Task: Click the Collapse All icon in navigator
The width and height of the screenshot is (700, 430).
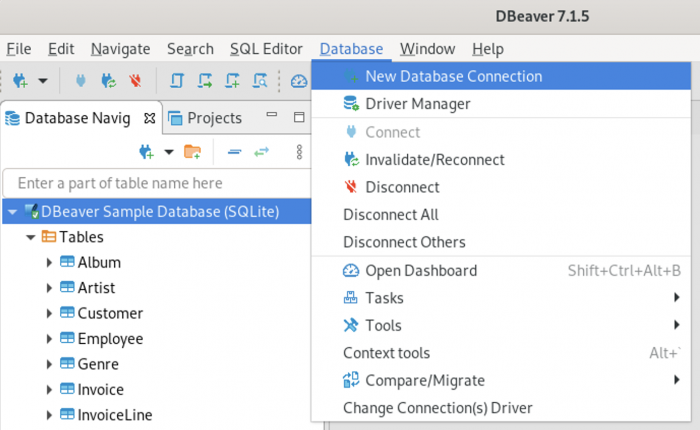Action: 234,152
